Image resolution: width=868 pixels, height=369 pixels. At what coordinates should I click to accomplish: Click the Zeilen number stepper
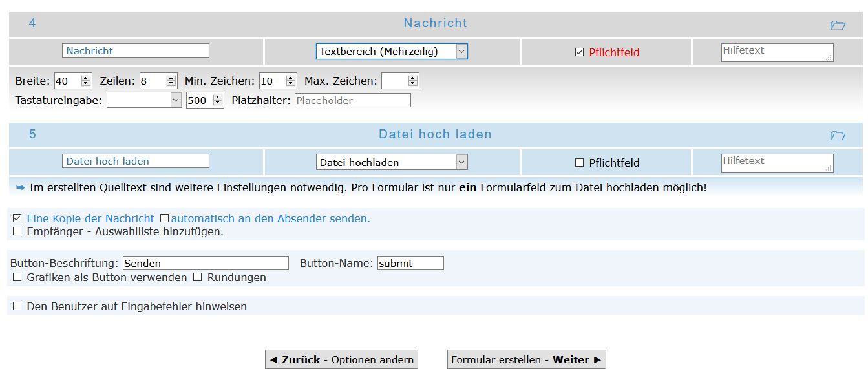click(171, 81)
